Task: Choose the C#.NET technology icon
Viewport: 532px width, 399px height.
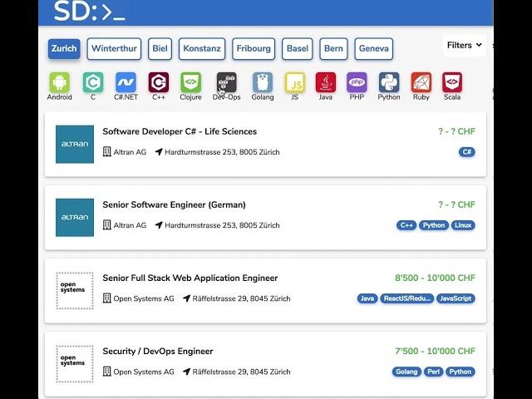Action: pos(126,82)
